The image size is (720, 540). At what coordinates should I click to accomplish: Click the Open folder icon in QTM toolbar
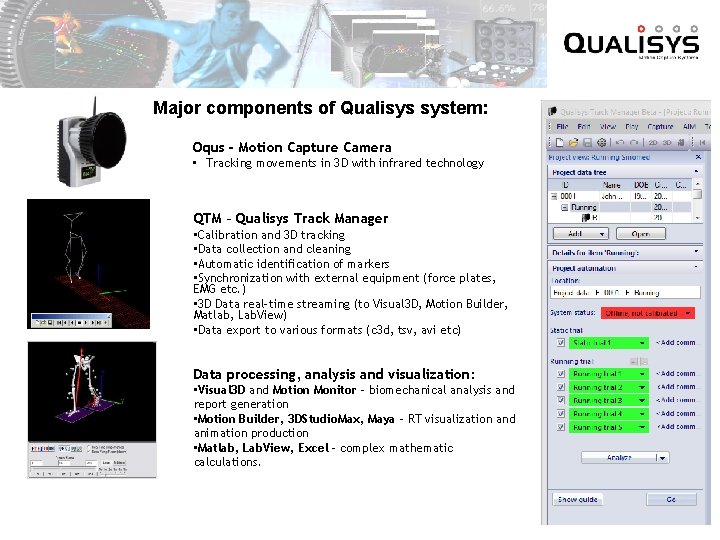[x=573, y=143]
